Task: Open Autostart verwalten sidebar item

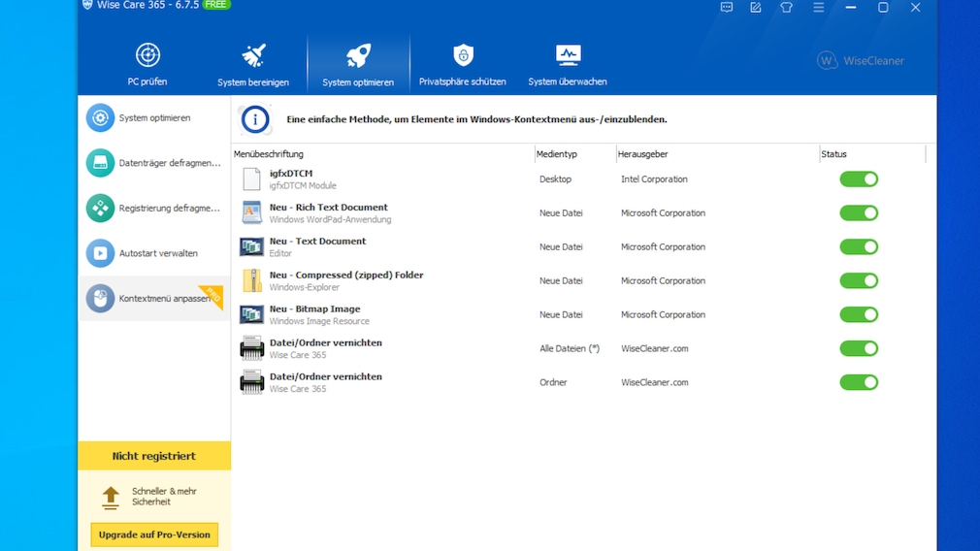Action: coord(154,253)
